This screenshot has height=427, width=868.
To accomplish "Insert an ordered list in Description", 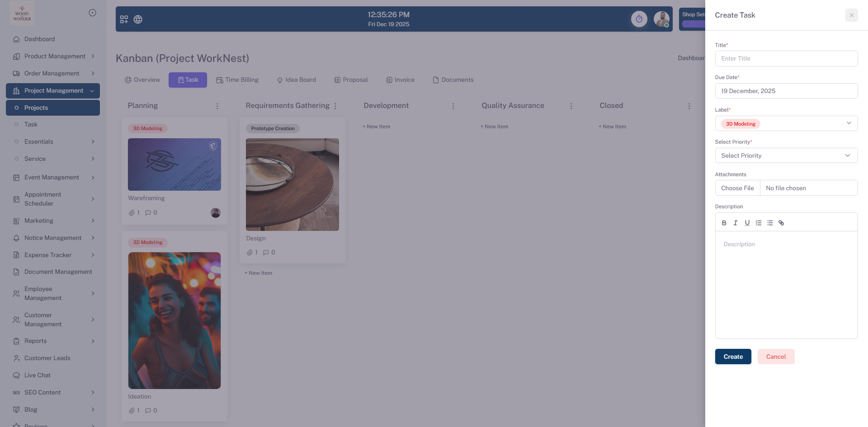I will coord(759,223).
